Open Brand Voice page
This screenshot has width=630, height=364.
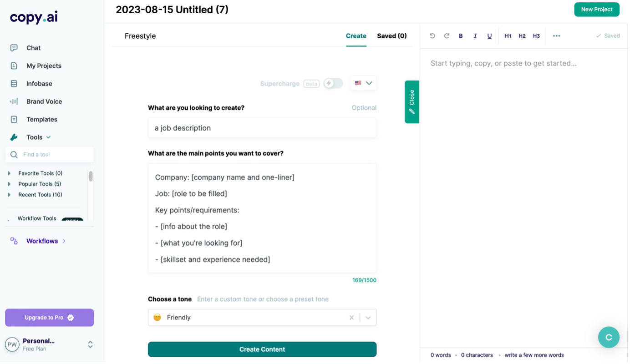coord(44,101)
